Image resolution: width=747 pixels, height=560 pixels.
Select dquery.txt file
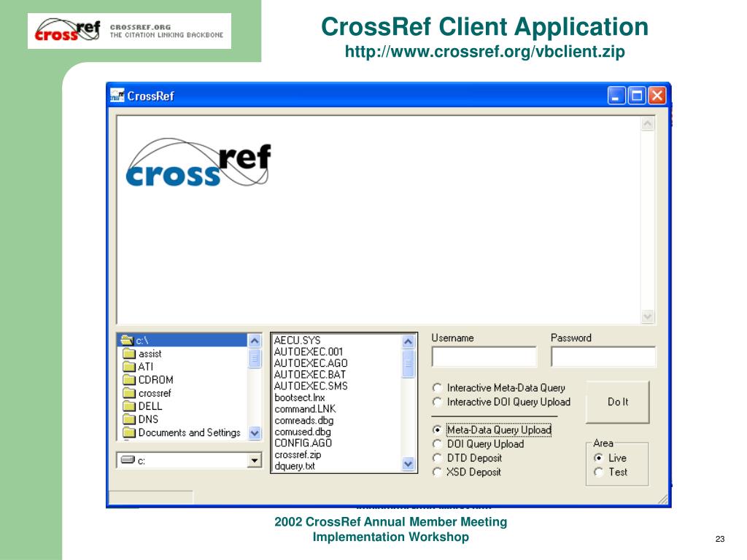click(295, 466)
